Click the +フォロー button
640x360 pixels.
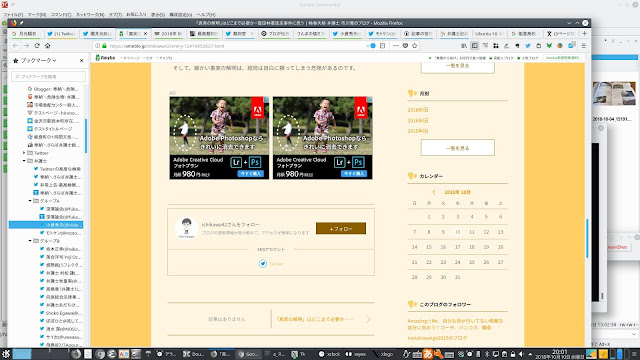(x=341, y=229)
